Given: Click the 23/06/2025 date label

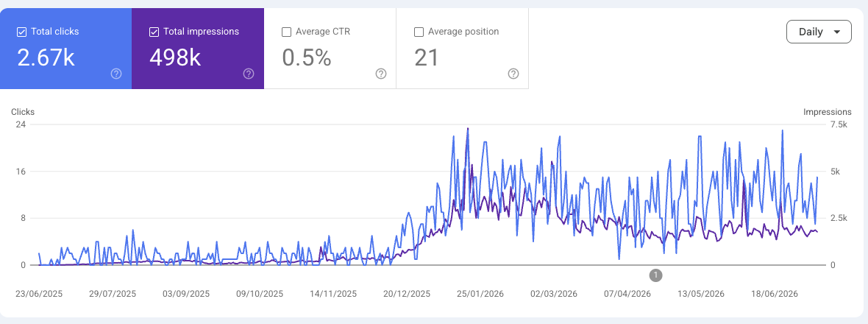Looking at the screenshot, I should [x=39, y=294].
